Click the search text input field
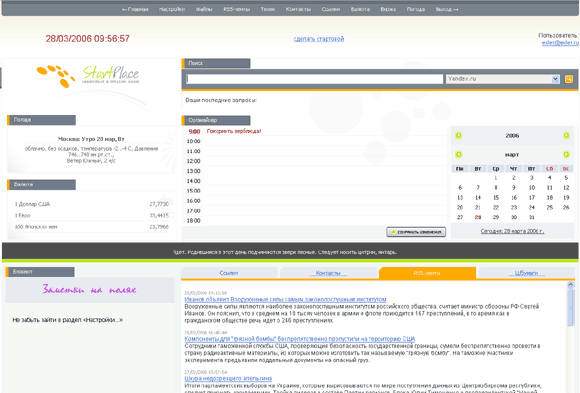Image resolution: width=580 pixels, height=393 pixels. tap(314, 79)
